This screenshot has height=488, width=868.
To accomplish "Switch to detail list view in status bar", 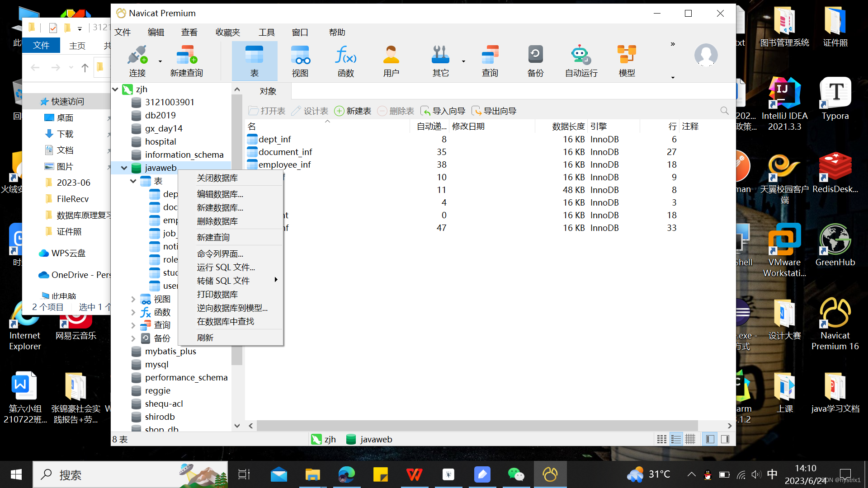I will point(676,439).
